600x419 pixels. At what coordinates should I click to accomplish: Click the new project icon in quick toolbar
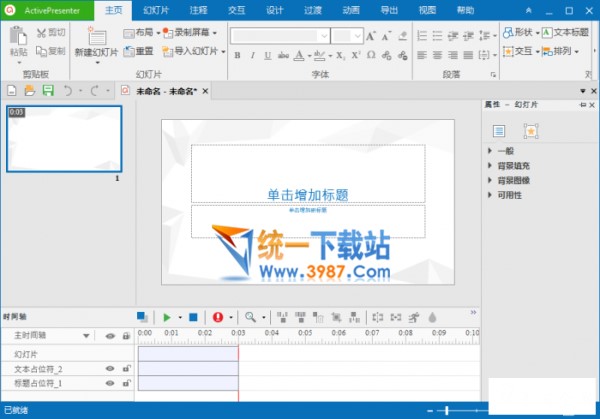[x=12, y=91]
